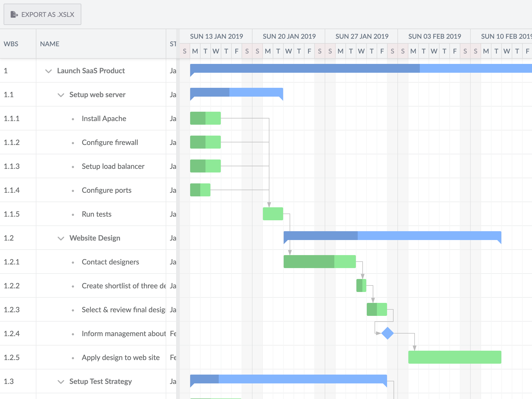
Task: Select the Run tests task bar
Action: click(273, 213)
